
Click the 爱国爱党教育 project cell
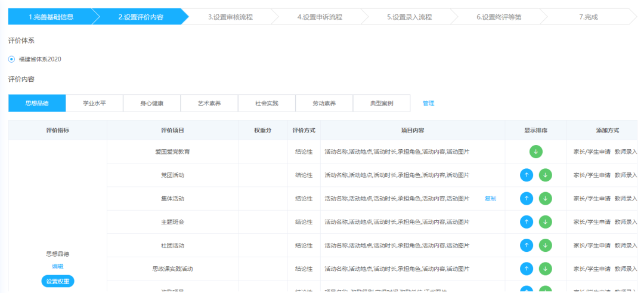point(172,152)
